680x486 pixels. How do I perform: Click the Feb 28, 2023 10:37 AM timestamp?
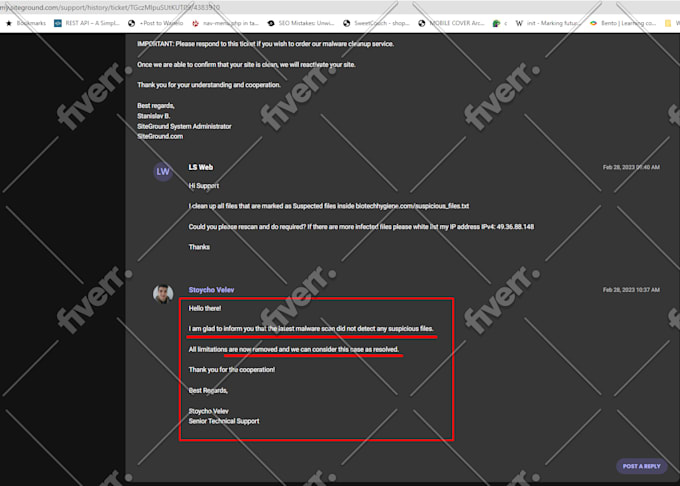click(x=631, y=290)
